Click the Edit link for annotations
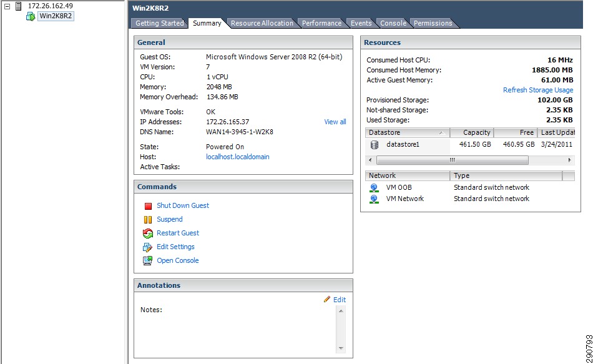Viewport: 593px width, 364px height. (x=339, y=300)
